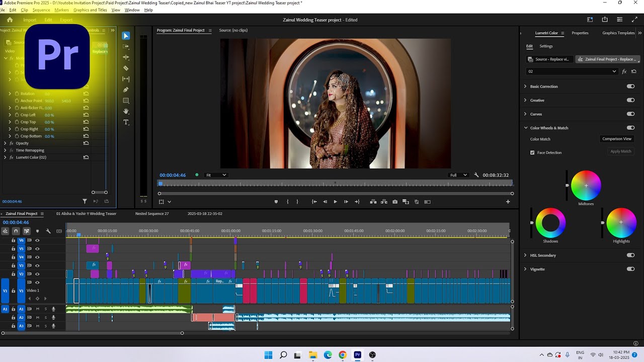This screenshot has height=362, width=644.
Task: Select the Razor tool
Action: tap(126, 68)
